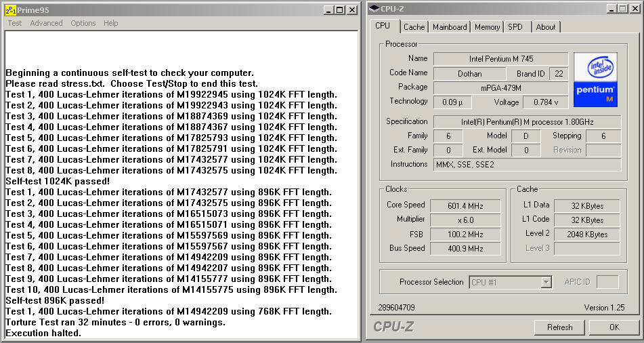Viewport: 644px width, 343px height.
Task: Click the Brand ID value '22'
Action: coord(559,74)
